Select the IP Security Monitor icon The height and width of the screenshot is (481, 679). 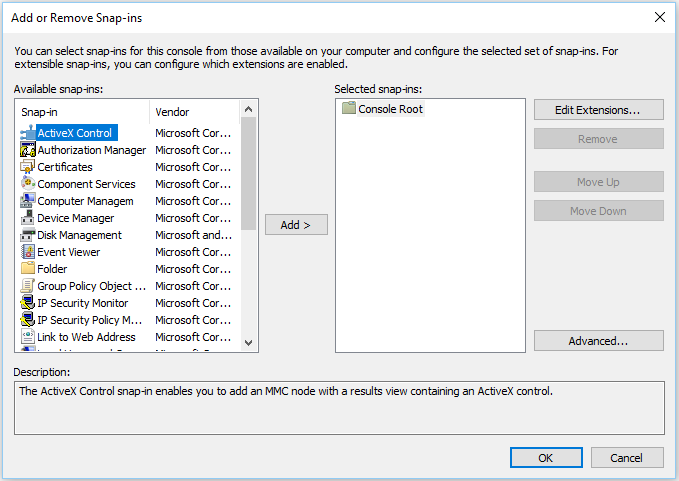click(x=28, y=303)
